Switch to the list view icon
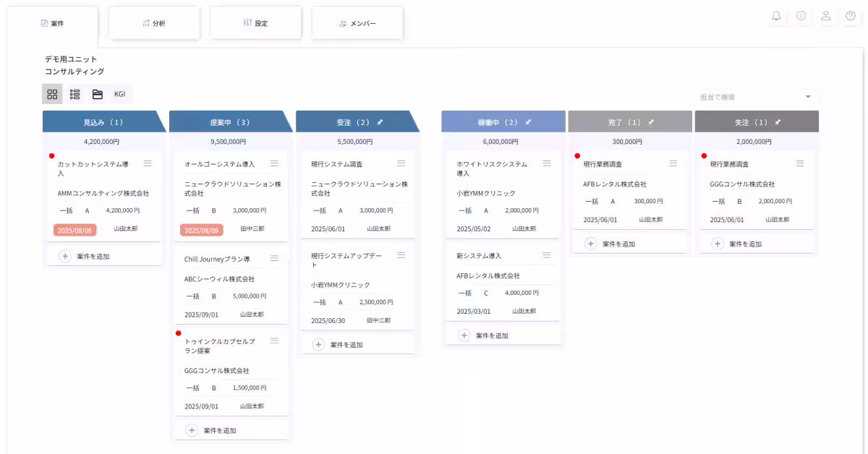 pos(74,94)
